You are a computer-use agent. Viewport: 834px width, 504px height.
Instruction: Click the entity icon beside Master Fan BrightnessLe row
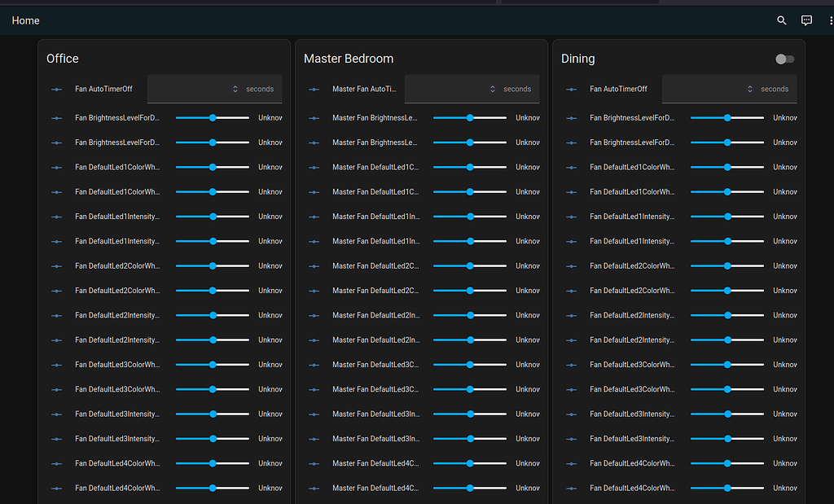point(314,117)
